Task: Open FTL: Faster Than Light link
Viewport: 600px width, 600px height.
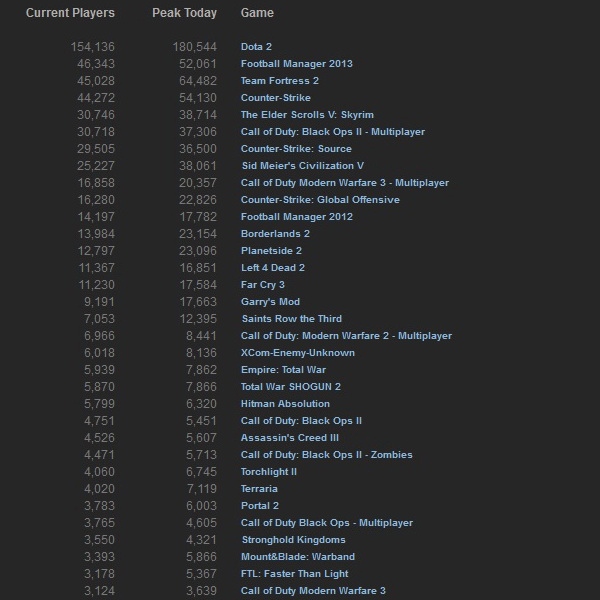Action: [x=294, y=573]
